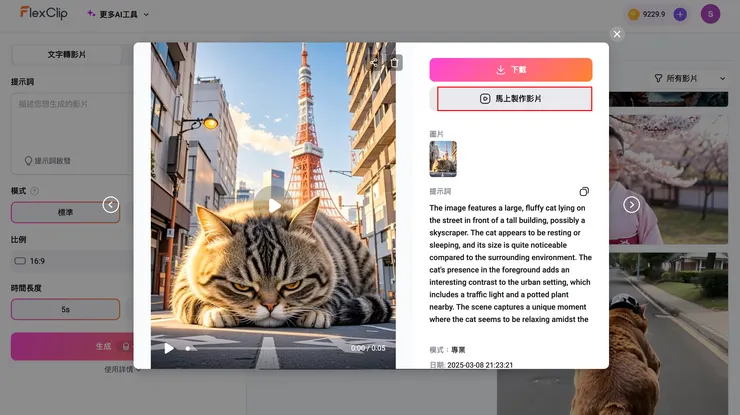740x415 pixels.
Task: Click the 9229.9 credits coin balance
Action: [x=647, y=14]
